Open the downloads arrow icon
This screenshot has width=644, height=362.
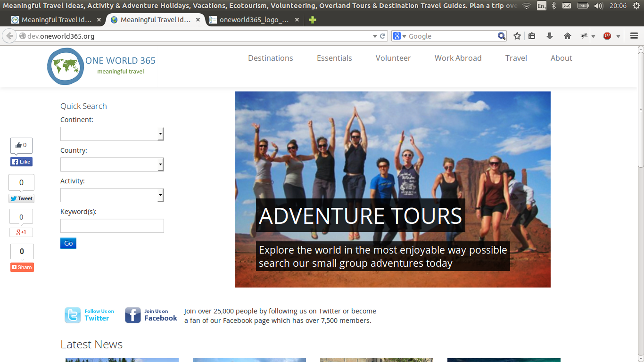click(x=550, y=36)
